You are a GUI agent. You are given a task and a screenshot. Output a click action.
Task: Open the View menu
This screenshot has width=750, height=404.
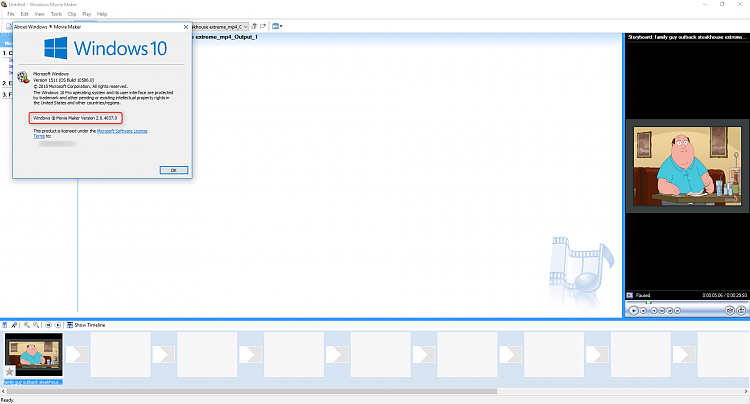pos(40,14)
